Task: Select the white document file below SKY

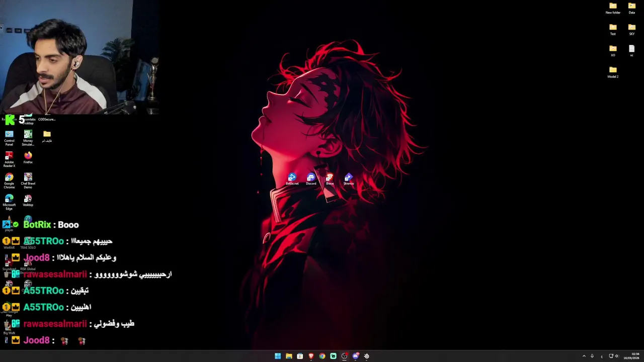Action: click(x=632, y=51)
